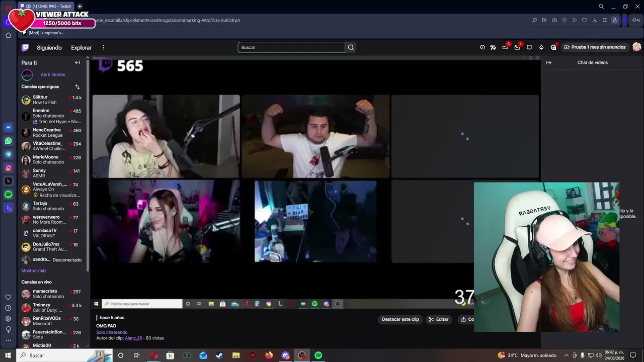
Task: Open Opera easy setup sliders icon
Action: click(605, 20)
